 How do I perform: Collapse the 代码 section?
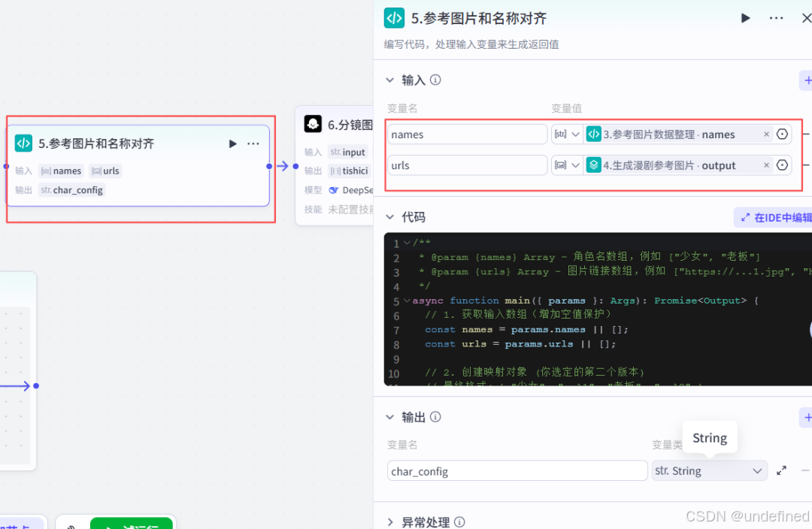click(x=390, y=217)
